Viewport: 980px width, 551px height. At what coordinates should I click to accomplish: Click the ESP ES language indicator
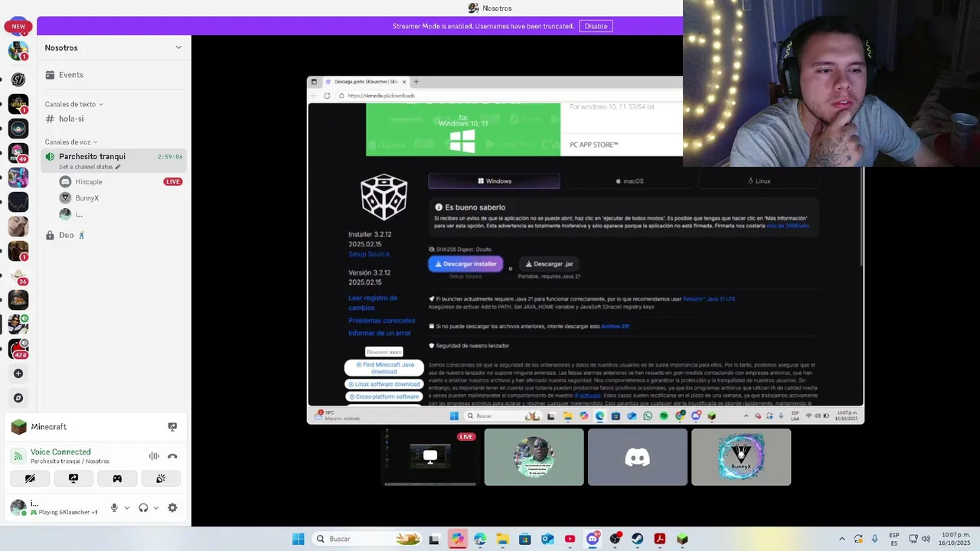tap(894, 539)
